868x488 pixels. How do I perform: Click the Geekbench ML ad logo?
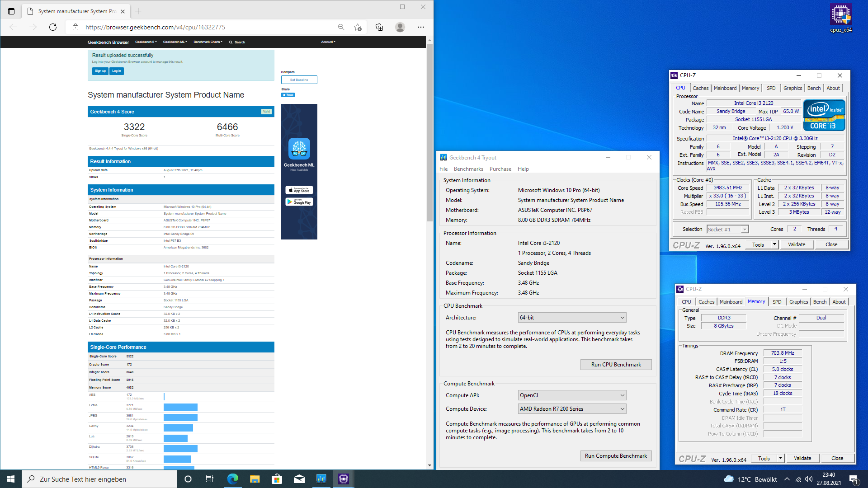point(299,149)
